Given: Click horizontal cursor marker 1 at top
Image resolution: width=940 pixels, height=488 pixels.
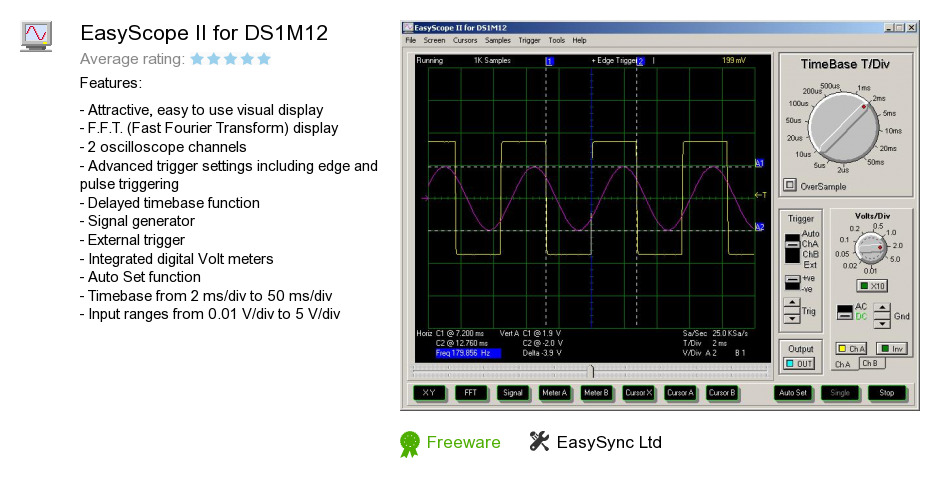Looking at the screenshot, I should pyautogui.click(x=549, y=61).
